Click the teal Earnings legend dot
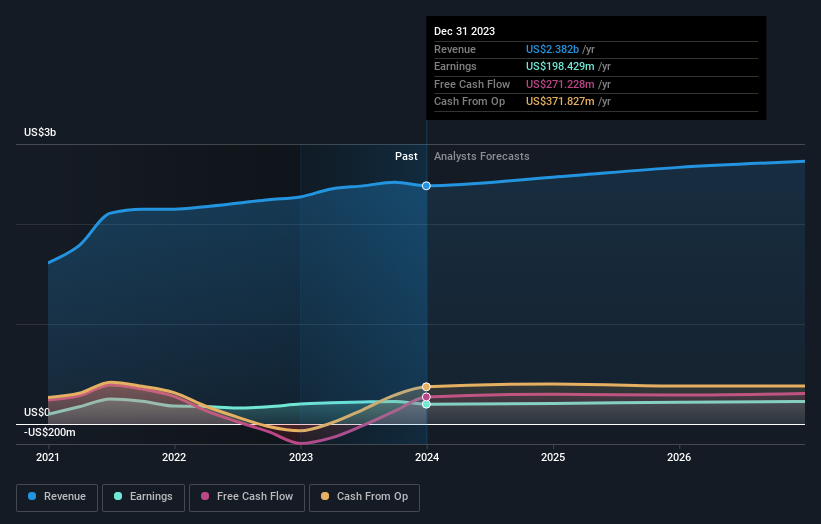 118,496
